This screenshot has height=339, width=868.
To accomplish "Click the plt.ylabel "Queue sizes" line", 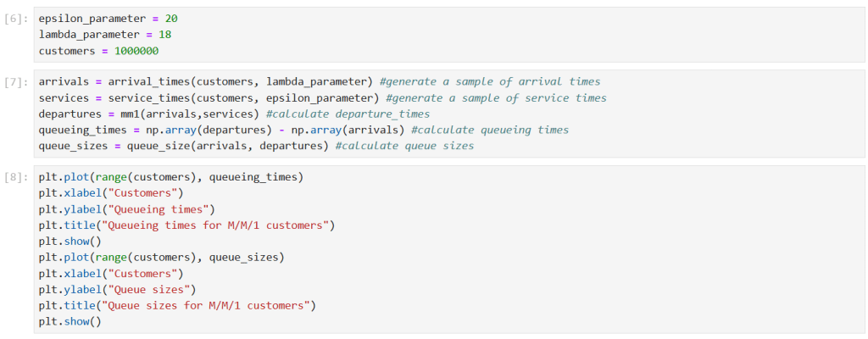I will click(117, 290).
